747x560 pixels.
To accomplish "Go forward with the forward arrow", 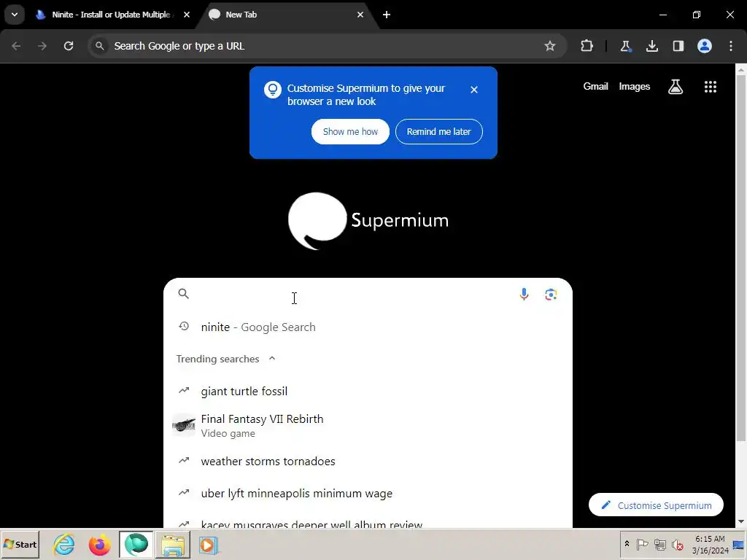I will pyautogui.click(x=42, y=46).
